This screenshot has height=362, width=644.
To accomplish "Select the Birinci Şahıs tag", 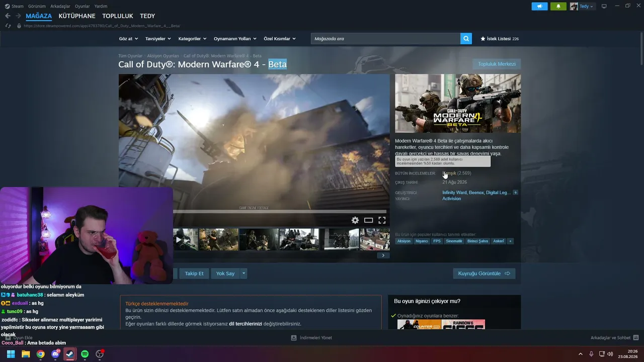I will click(x=477, y=241).
